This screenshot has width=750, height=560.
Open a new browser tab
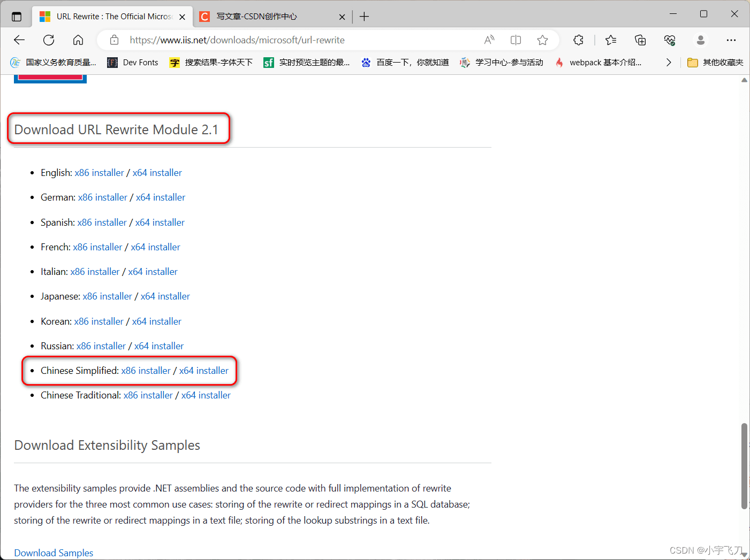(x=365, y=17)
